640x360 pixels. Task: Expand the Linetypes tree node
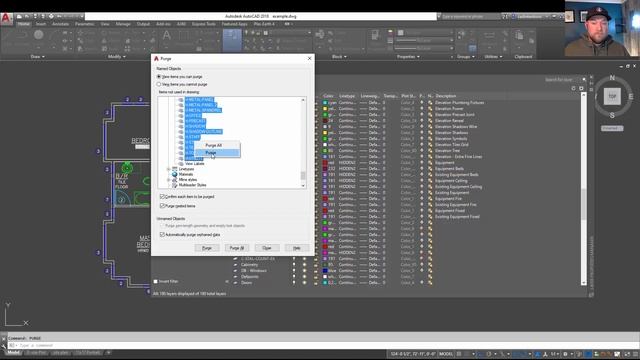pyautogui.click(x=169, y=169)
